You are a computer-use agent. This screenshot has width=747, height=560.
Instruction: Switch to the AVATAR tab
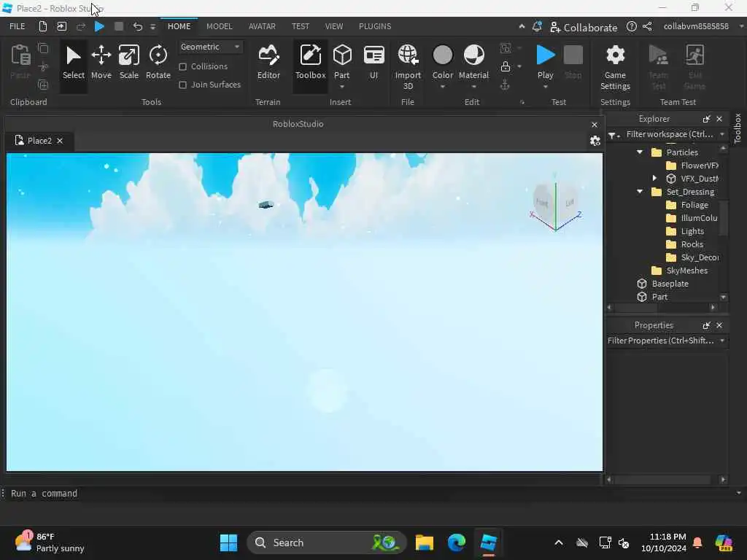point(262,26)
